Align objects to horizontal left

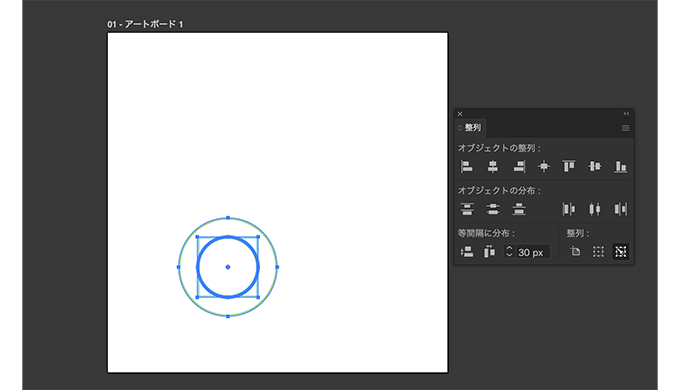point(467,166)
